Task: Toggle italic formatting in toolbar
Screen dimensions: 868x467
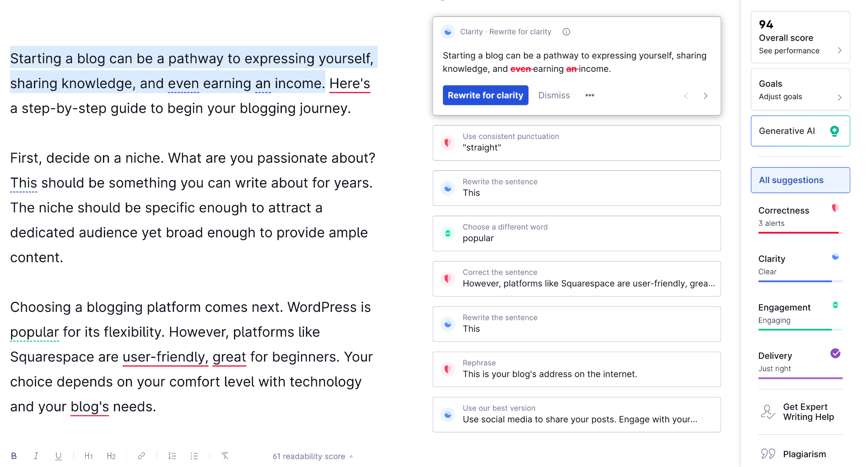Action: (x=36, y=456)
